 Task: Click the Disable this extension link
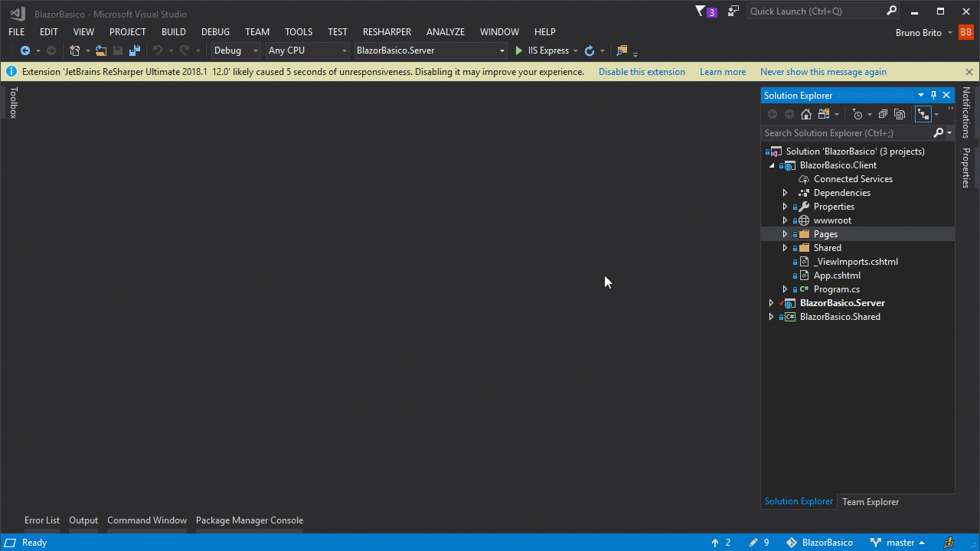tap(642, 72)
